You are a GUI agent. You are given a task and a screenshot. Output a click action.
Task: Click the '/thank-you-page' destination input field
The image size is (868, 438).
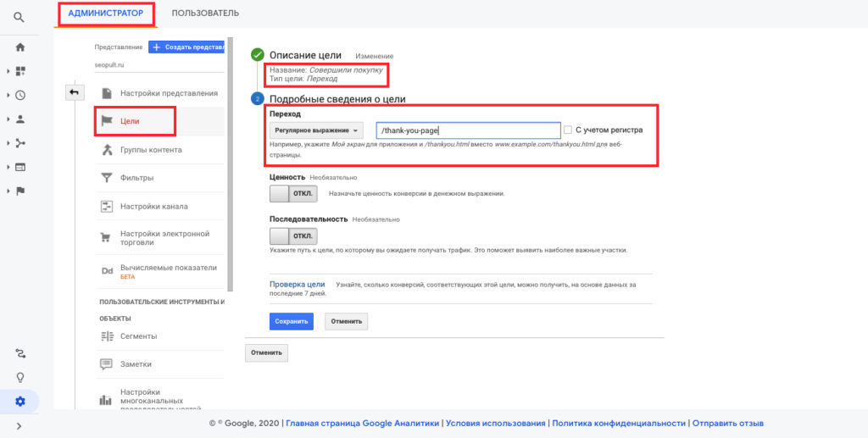(468, 130)
